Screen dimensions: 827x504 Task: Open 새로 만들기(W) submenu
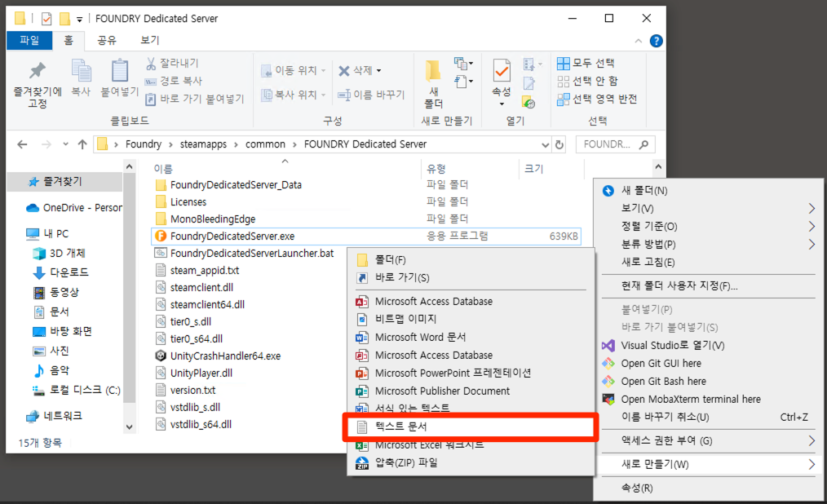710,465
